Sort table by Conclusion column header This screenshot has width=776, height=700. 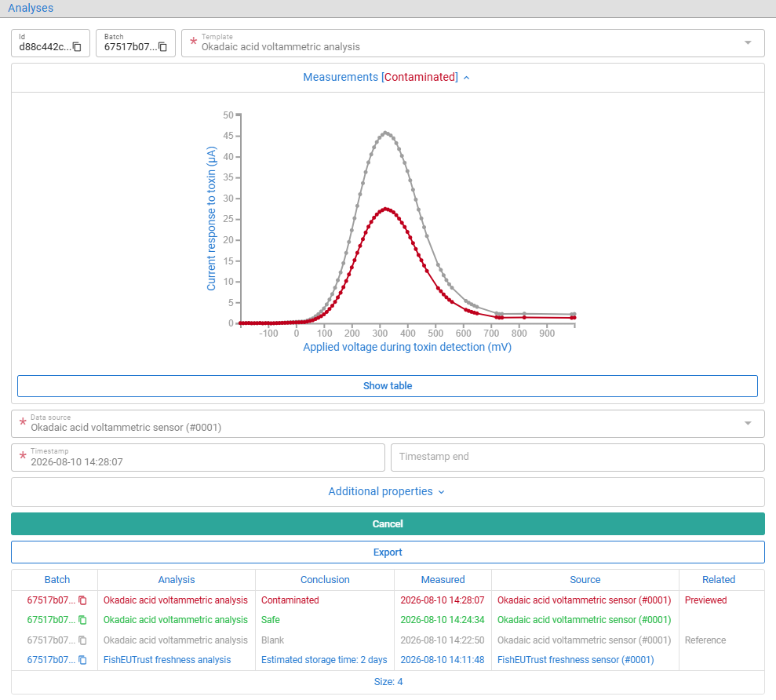point(325,580)
